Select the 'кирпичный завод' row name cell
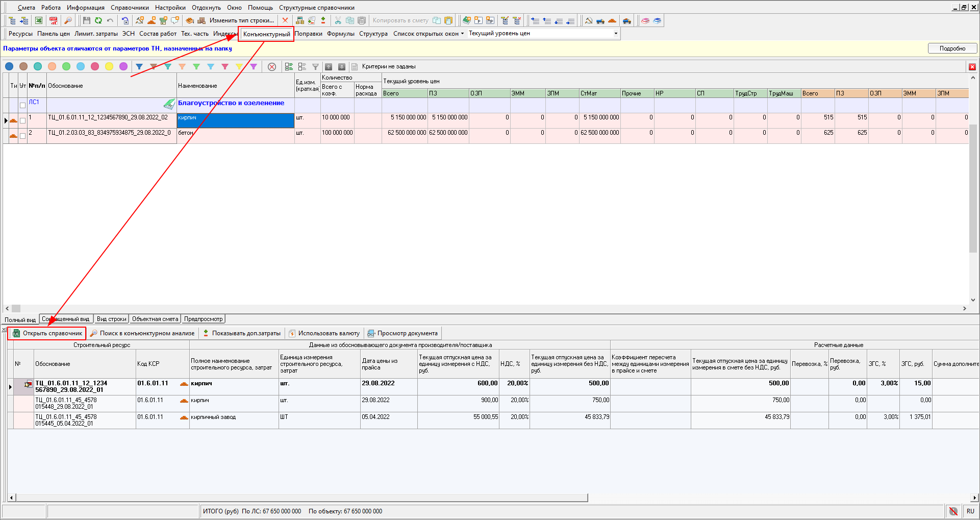This screenshot has height=520, width=980. (x=234, y=420)
